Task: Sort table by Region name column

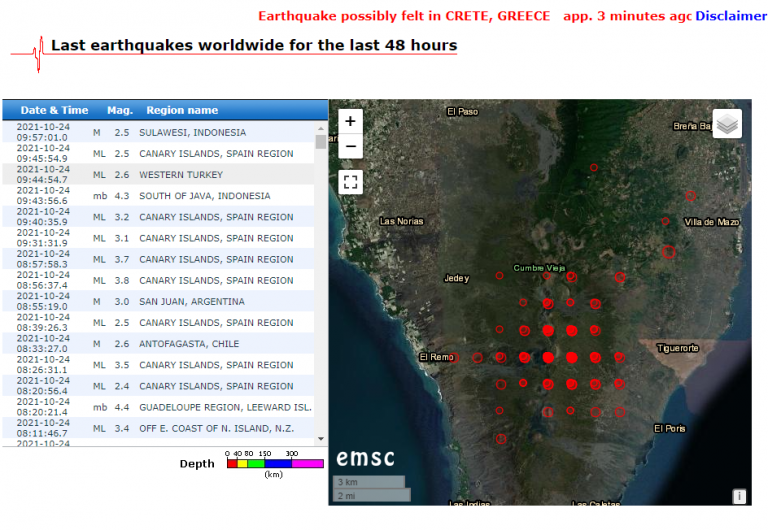Action: point(182,110)
